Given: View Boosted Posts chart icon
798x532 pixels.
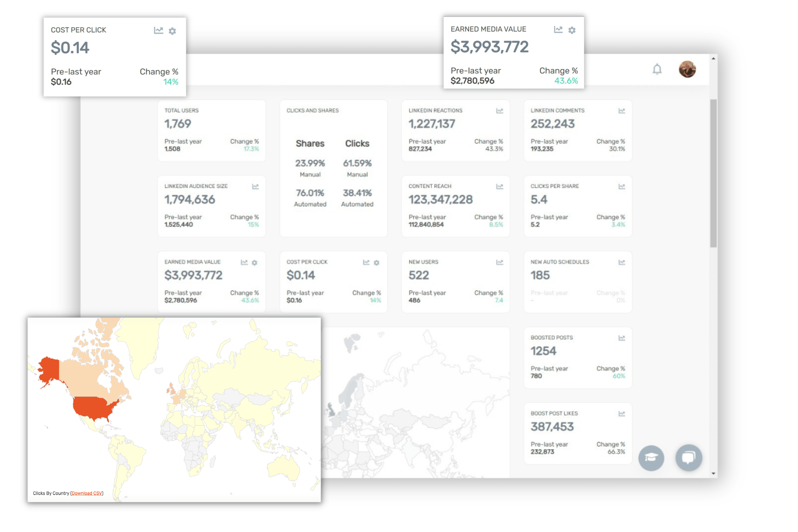Looking at the screenshot, I should (622, 338).
